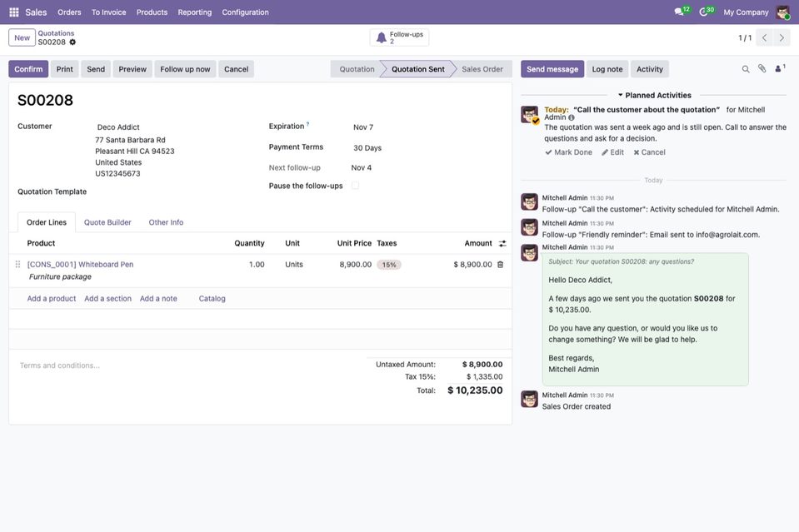Click the Follow-ups bell icon
Image resolution: width=799 pixels, height=532 pixels.
[x=381, y=37]
